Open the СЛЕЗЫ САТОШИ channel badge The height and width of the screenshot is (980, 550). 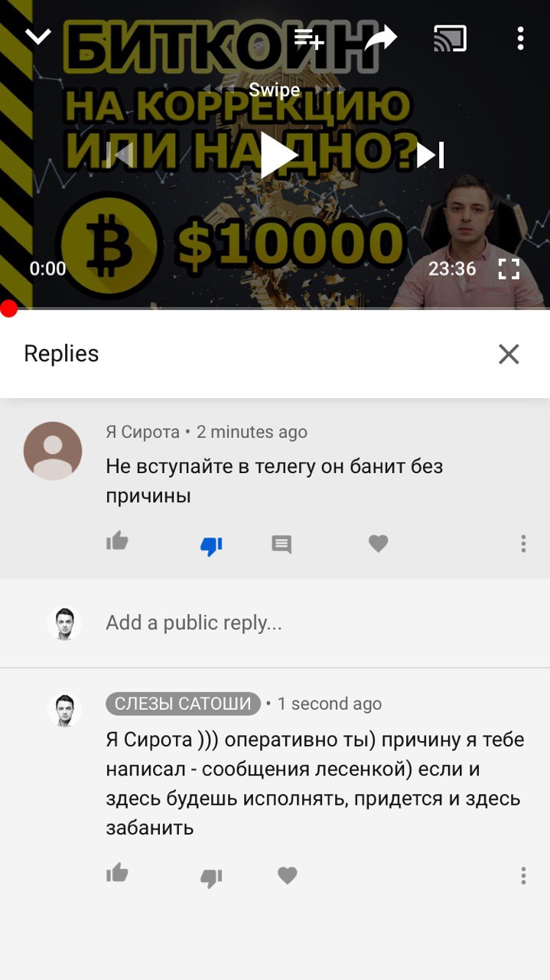183,704
